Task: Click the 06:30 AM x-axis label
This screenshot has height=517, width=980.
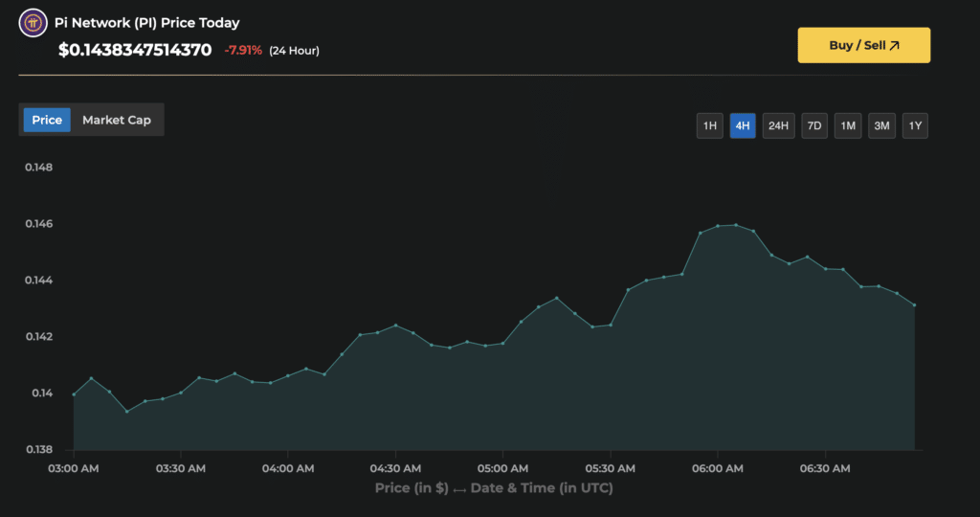Action: (825, 468)
